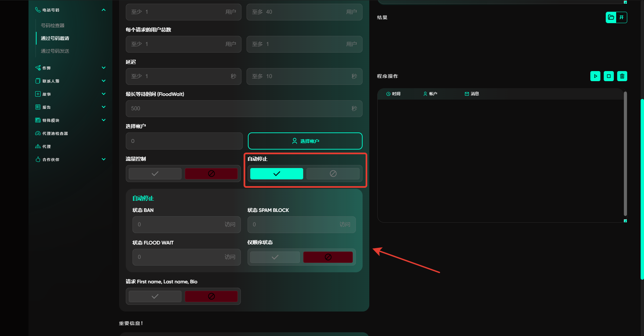Viewport: 644px width, 336px height.
Task: Open the 号码检查器 menu item
Action: (53, 25)
